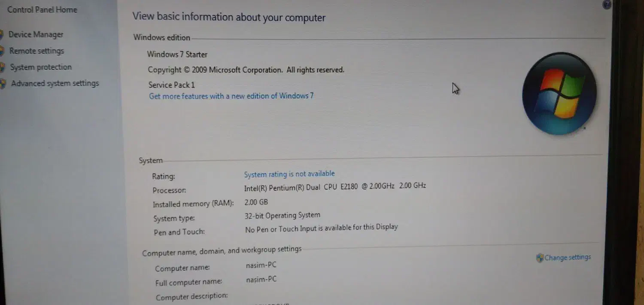The height and width of the screenshot is (305, 644).
Task: Click the 2.00 GB installed memory value
Action: (256, 202)
